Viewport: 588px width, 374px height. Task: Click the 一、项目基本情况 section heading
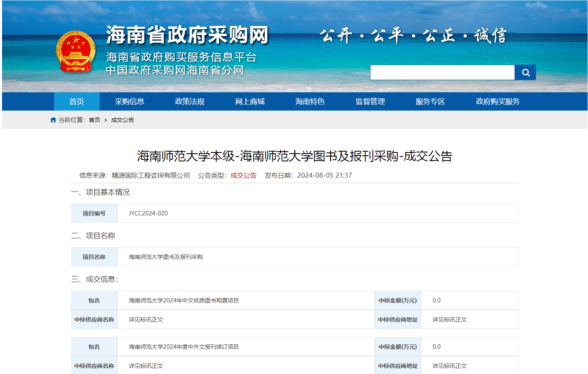pos(100,192)
